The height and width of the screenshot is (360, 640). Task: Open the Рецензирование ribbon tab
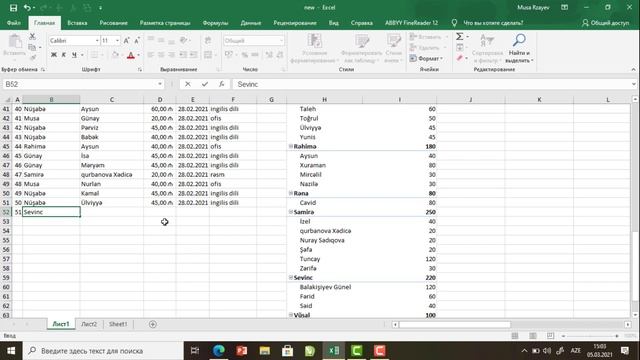(x=295, y=23)
